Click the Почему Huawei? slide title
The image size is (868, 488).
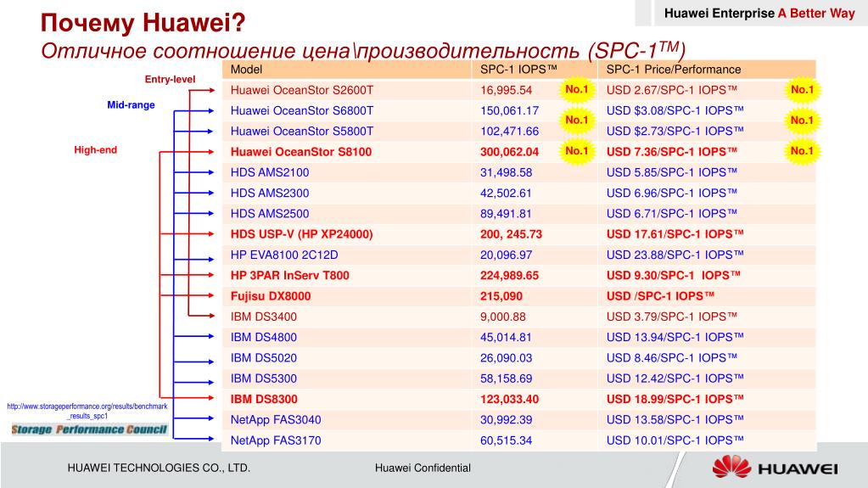tap(143, 23)
